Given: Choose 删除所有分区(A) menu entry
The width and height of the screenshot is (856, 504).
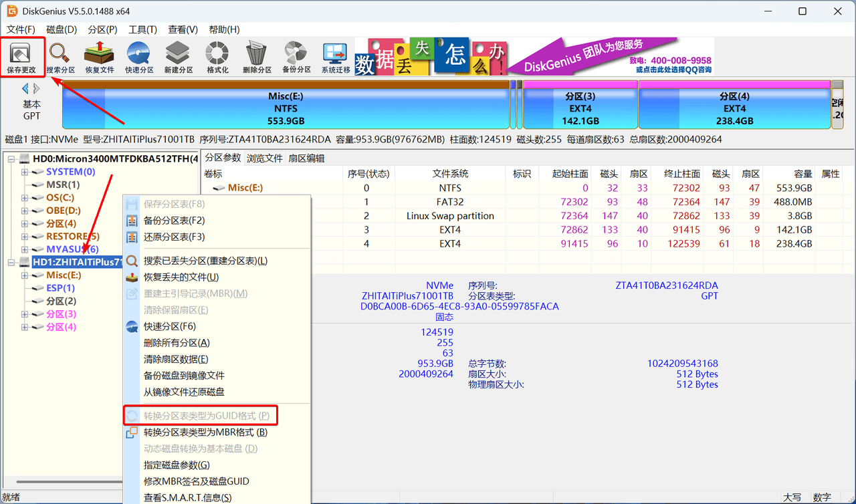Looking at the screenshot, I should (217, 343).
